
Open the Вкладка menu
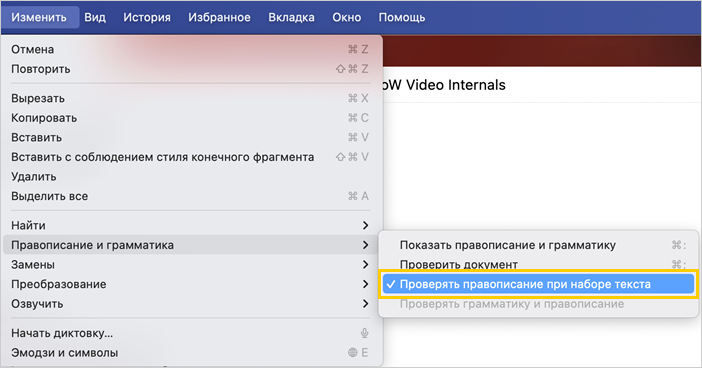pos(291,17)
